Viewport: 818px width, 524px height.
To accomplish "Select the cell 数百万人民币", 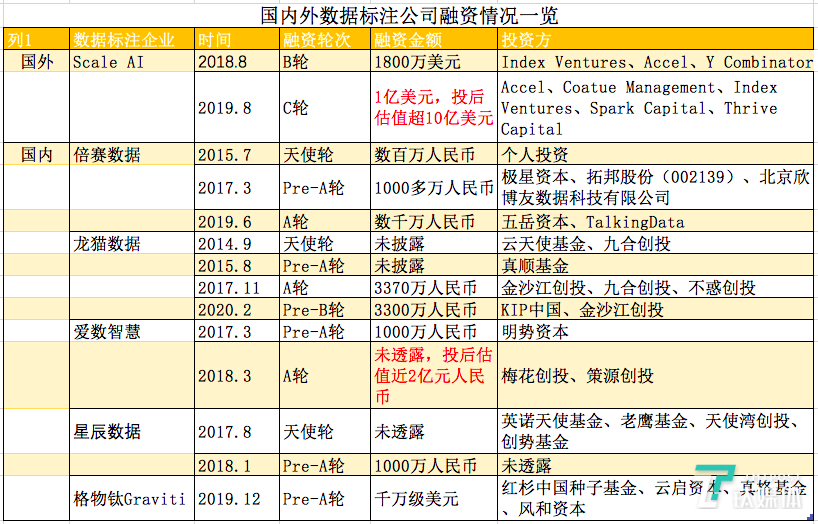I will pyautogui.click(x=434, y=154).
